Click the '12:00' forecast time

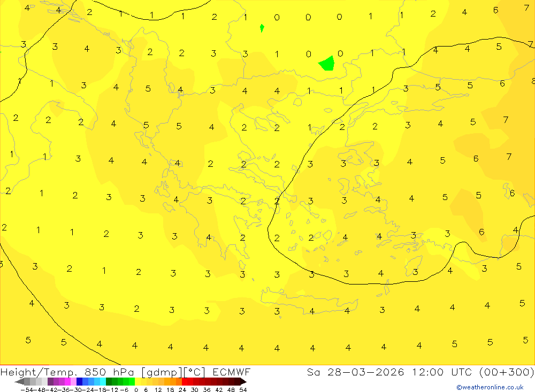[427, 372]
